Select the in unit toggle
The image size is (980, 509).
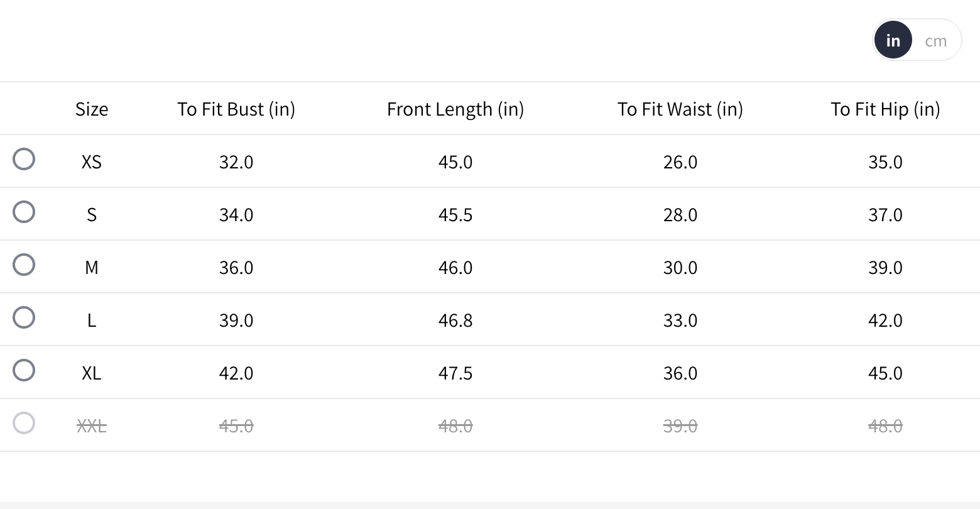pyautogui.click(x=893, y=41)
